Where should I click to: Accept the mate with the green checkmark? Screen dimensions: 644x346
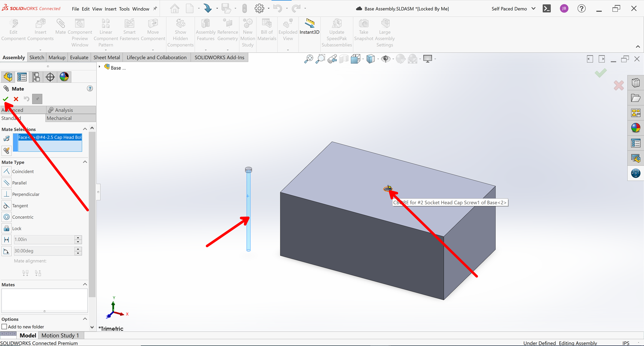tap(5, 99)
